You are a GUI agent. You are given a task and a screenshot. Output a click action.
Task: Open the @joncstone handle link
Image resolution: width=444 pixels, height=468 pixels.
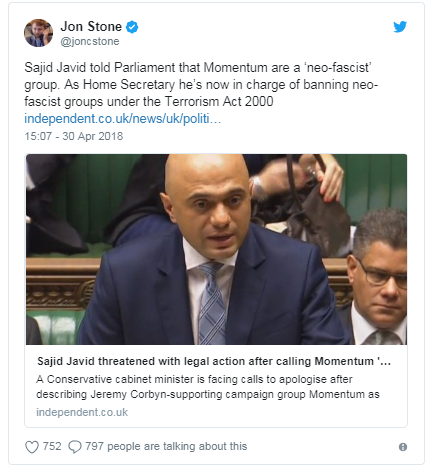click(x=90, y=41)
